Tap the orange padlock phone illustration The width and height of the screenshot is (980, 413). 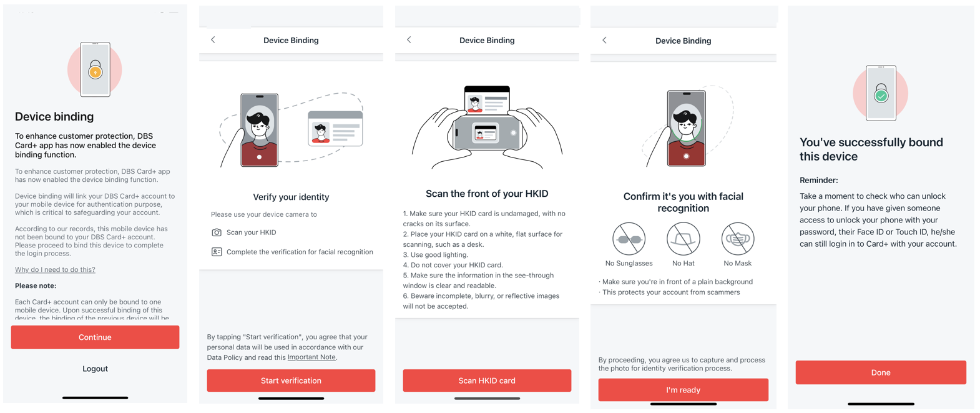click(x=95, y=69)
